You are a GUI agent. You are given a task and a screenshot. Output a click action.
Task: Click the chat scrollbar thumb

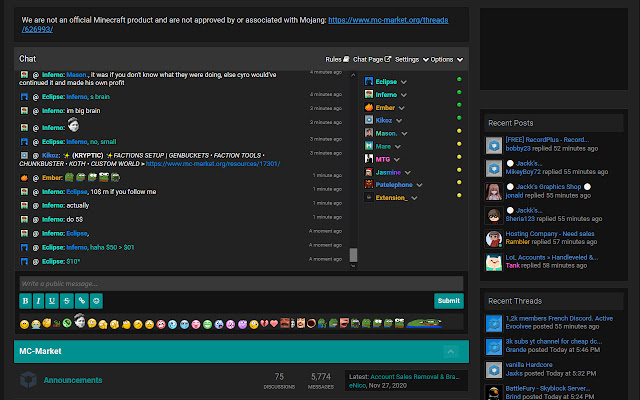pos(353,255)
